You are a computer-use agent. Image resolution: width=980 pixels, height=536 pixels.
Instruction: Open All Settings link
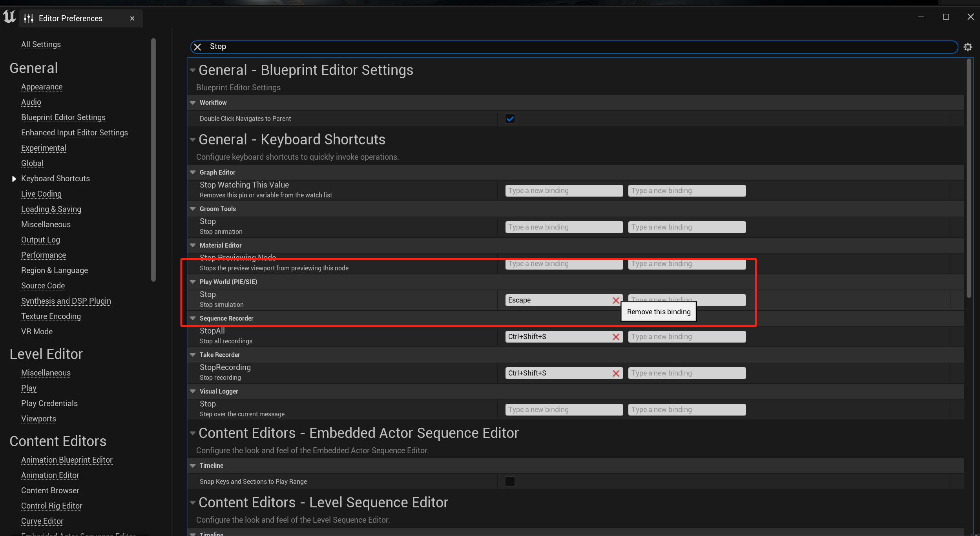click(41, 44)
